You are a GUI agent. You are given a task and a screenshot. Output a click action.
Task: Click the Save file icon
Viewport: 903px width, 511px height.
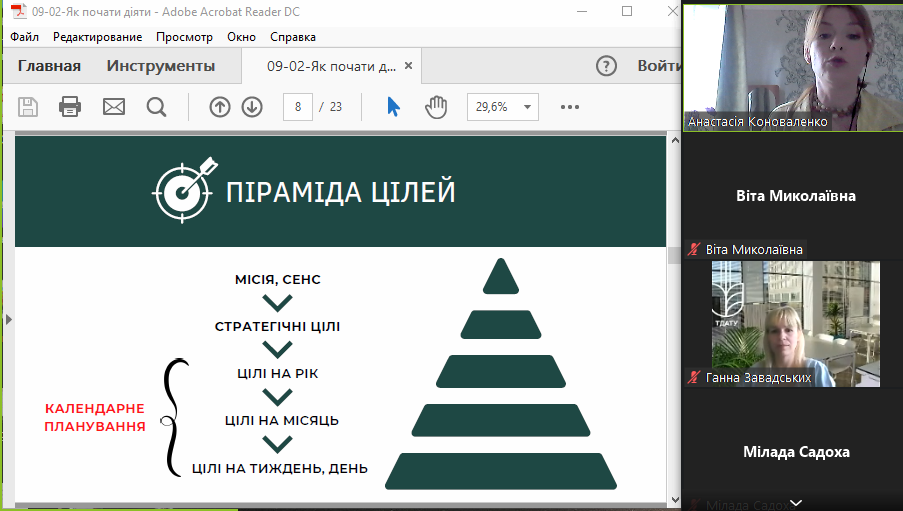(28, 107)
